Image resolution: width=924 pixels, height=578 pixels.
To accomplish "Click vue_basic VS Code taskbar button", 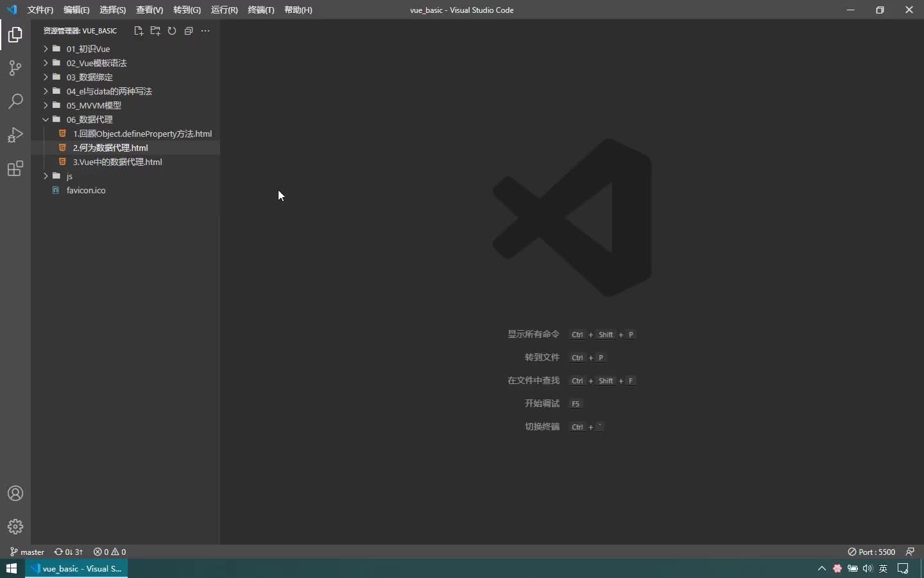I will pyautogui.click(x=76, y=568).
